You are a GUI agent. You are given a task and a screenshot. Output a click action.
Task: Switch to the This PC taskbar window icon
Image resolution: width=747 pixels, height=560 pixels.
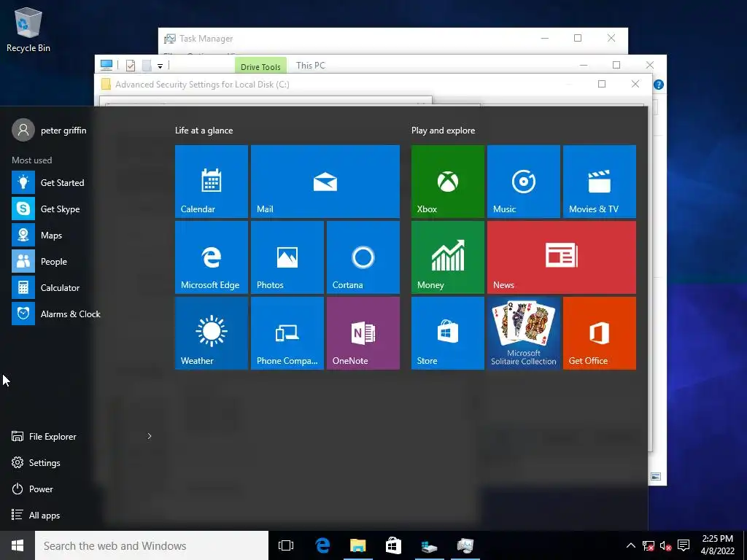coord(429,545)
